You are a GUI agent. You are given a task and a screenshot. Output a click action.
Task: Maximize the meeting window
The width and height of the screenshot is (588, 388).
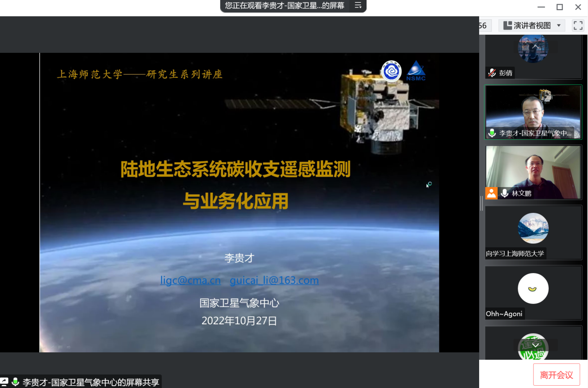click(559, 7)
